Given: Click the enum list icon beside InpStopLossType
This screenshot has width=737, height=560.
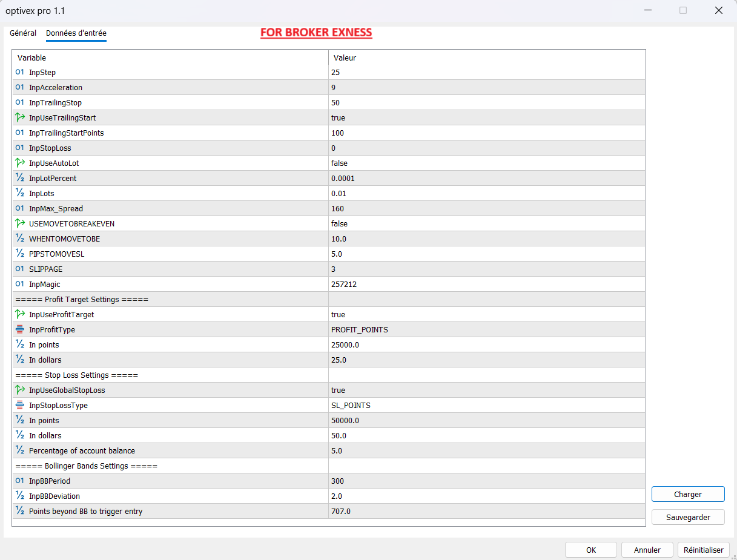Looking at the screenshot, I should click(19, 405).
